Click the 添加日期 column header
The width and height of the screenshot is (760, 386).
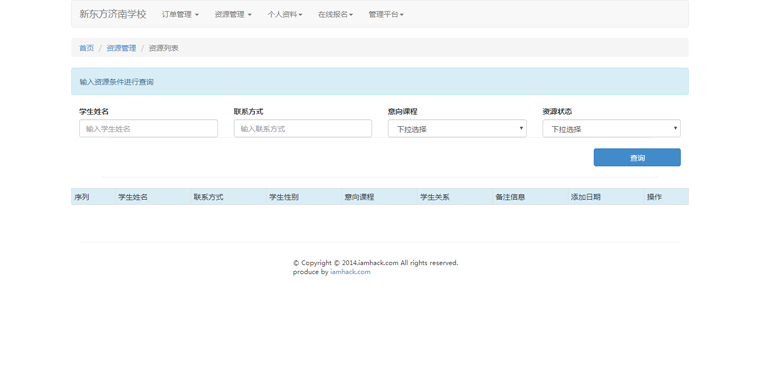(x=586, y=197)
